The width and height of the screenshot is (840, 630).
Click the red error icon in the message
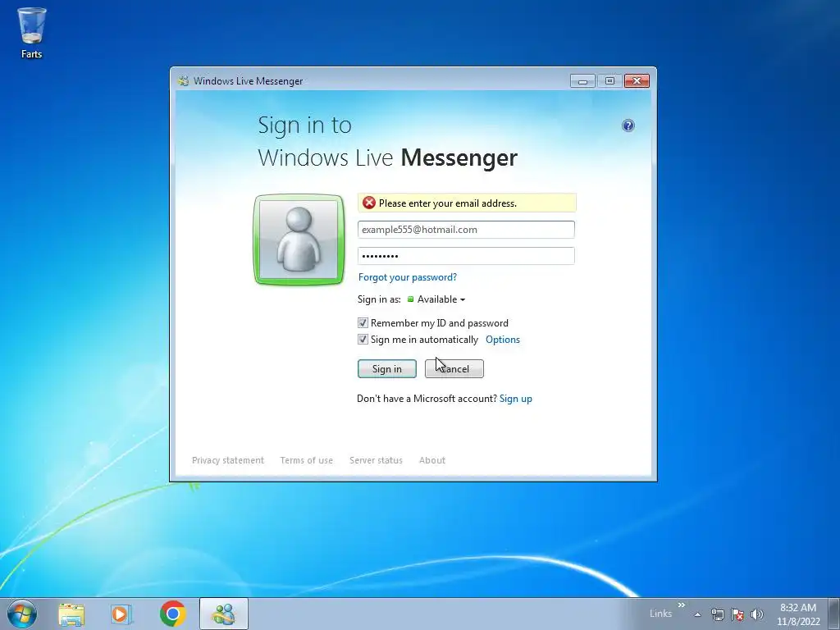tap(368, 203)
